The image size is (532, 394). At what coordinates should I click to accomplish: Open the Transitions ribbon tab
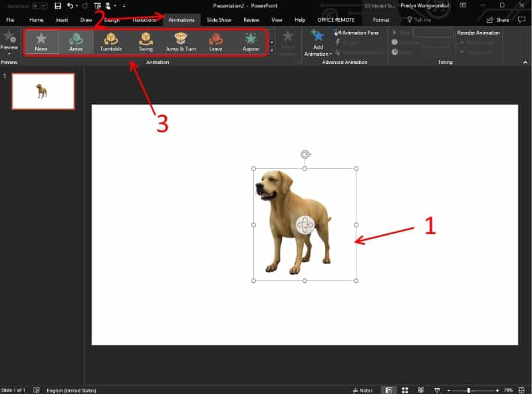click(144, 20)
